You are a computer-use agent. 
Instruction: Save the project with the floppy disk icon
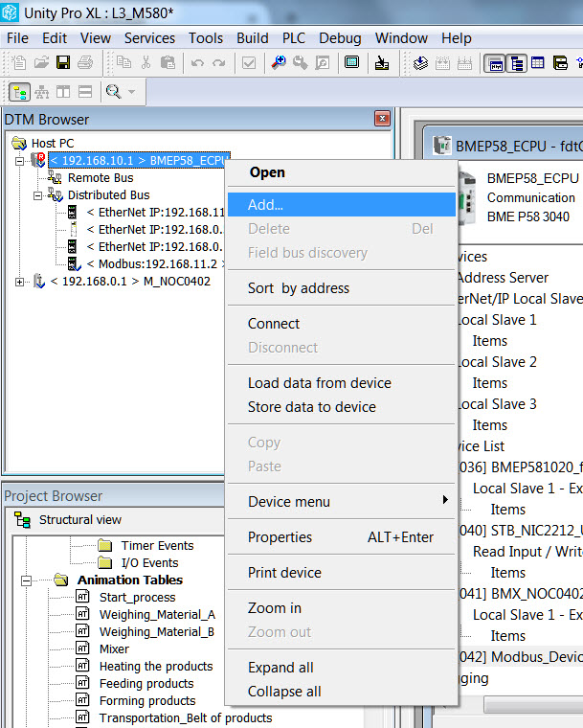pyautogui.click(x=63, y=62)
